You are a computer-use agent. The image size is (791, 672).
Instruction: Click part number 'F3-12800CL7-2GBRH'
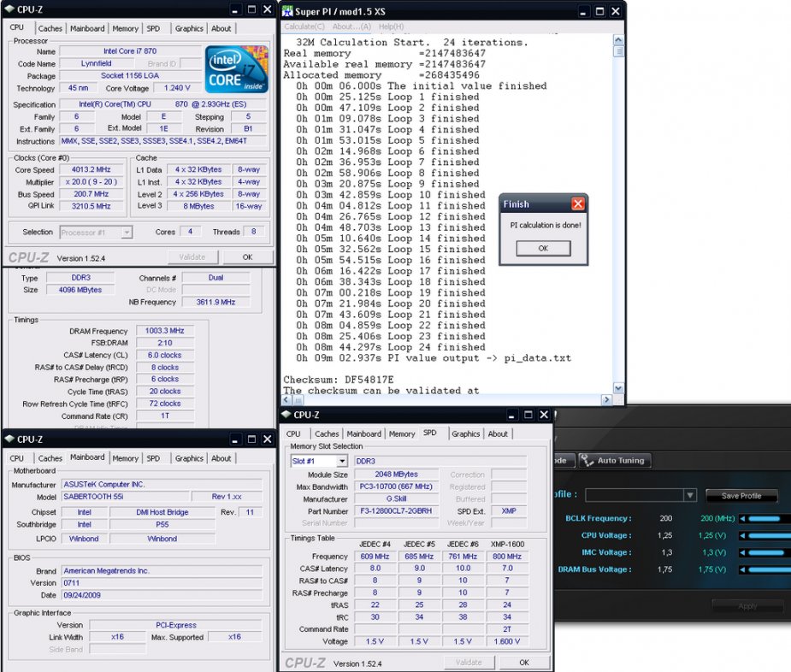(397, 511)
